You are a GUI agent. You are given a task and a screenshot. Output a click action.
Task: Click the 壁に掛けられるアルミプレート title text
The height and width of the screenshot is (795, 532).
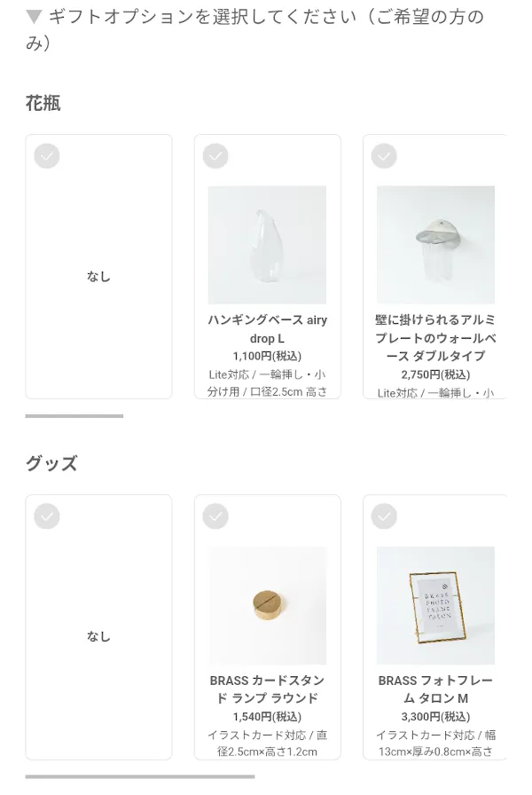point(435,338)
